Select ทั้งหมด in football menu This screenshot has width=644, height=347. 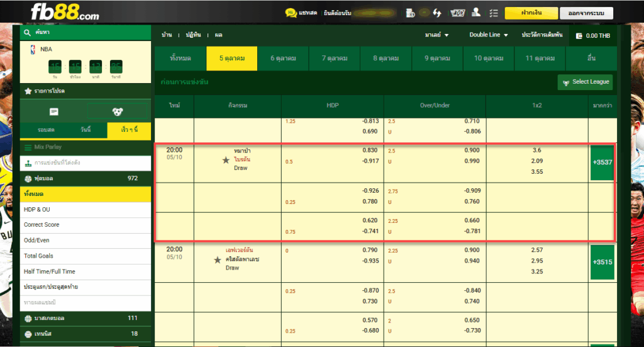click(x=86, y=194)
